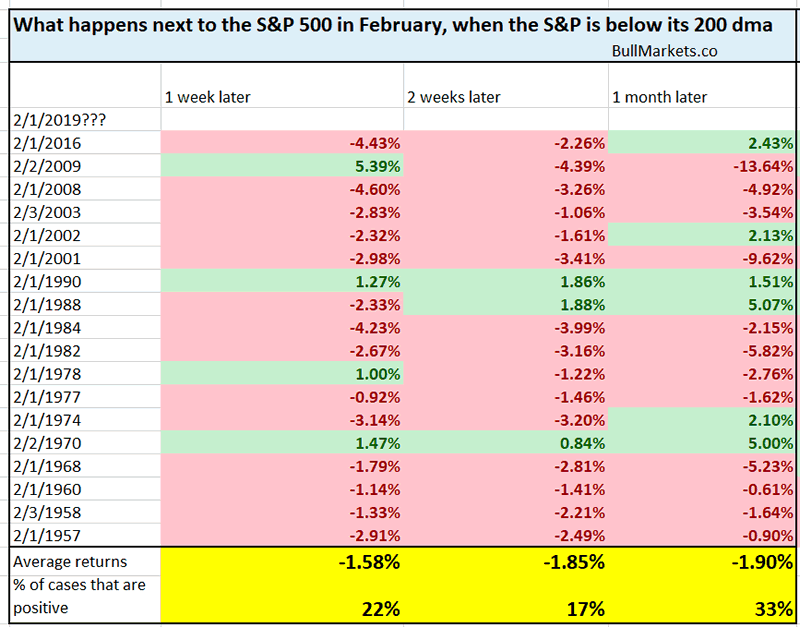Select the "2 weeks later" column header

coord(453,97)
